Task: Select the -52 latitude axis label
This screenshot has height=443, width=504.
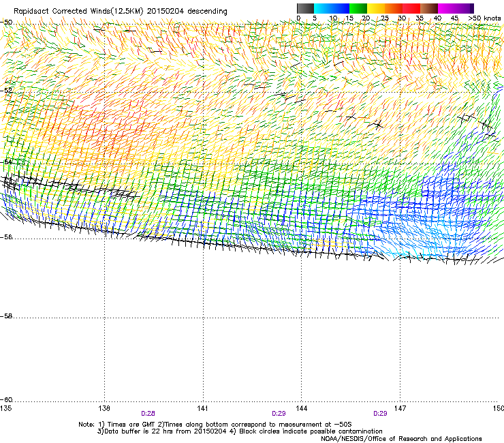Action: [x=6, y=91]
